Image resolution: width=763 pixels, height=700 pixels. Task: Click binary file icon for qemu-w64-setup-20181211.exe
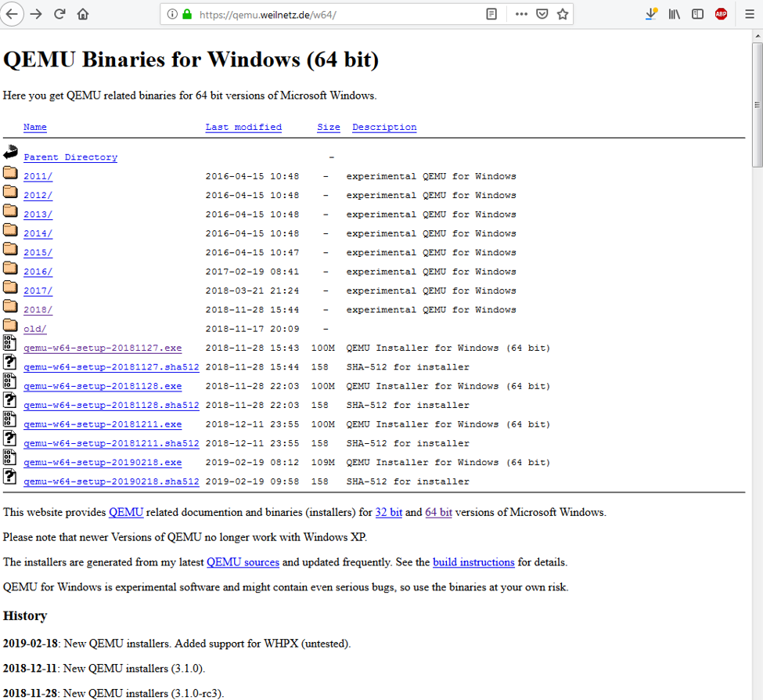9,419
